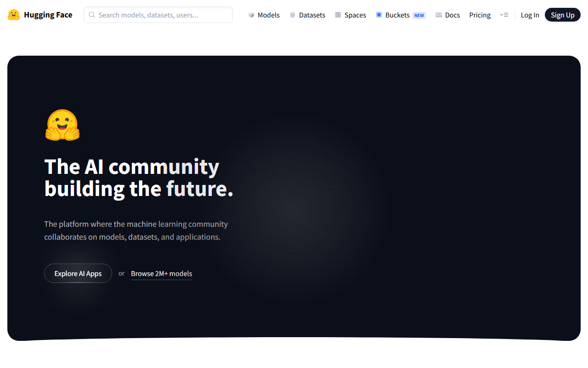Click the Models cube icon
Image resolution: width=588 pixels, height=368 pixels.
[x=251, y=15]
